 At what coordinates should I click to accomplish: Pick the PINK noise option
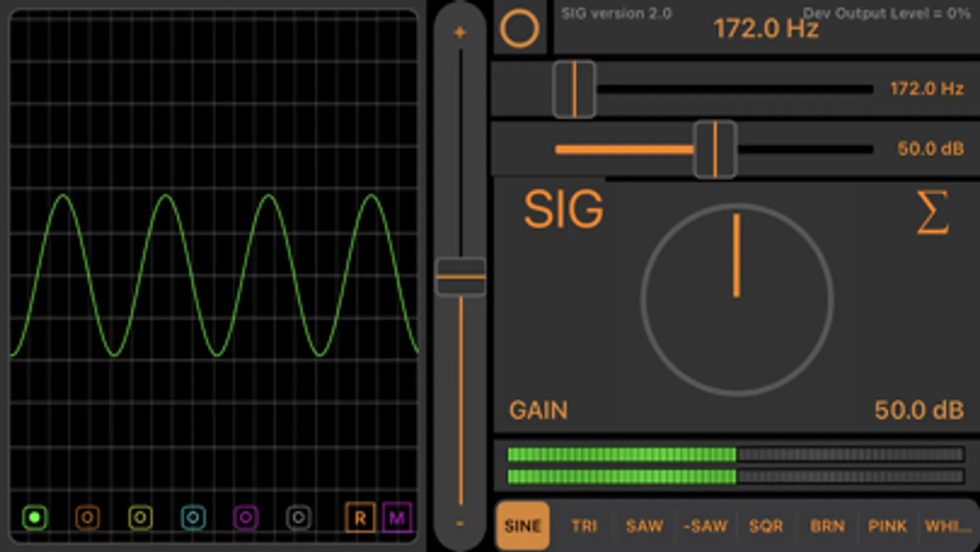tap(887, 526)
